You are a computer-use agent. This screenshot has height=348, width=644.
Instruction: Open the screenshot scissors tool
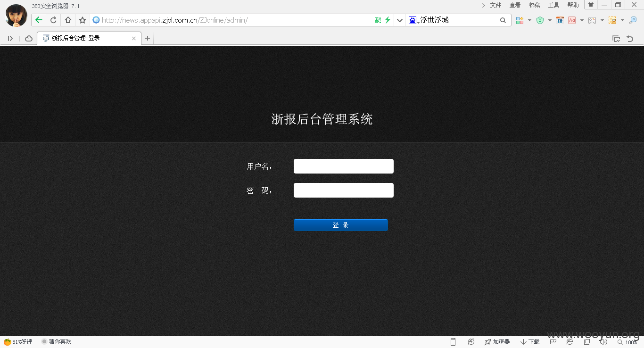612,20
